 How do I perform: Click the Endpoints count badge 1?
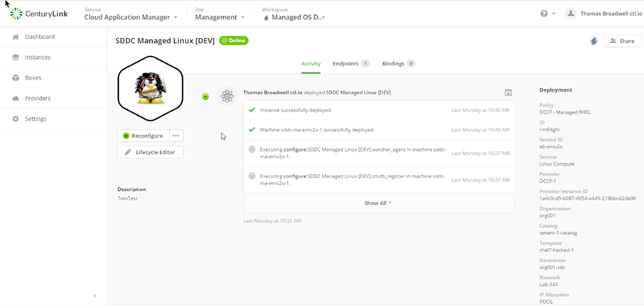point(365,64)
